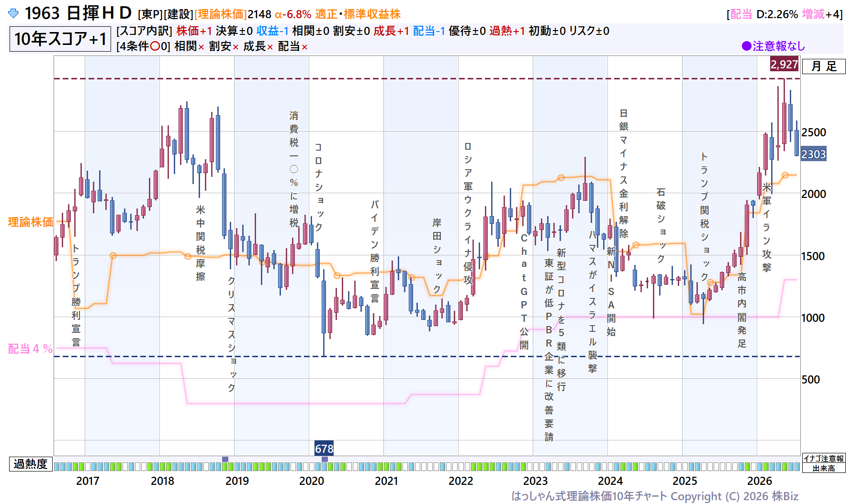Click the 10年スコア+1 score box

(60, 39)
